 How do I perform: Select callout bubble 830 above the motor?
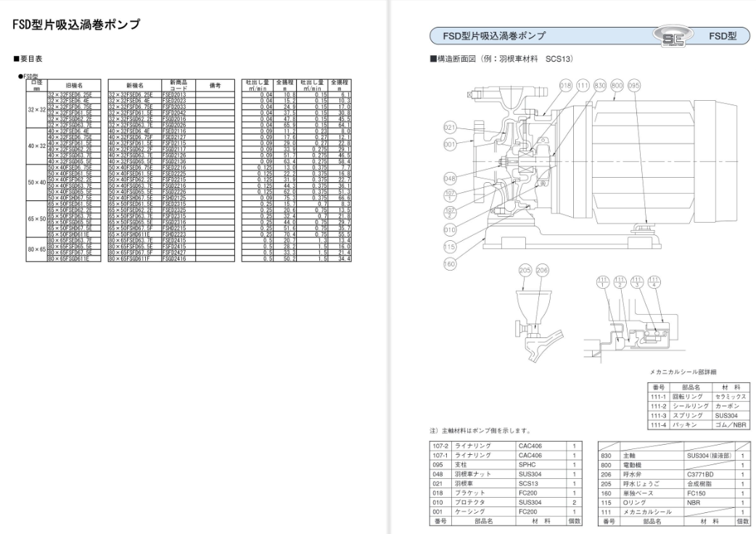pyautogui.click(x=600, y=86)
